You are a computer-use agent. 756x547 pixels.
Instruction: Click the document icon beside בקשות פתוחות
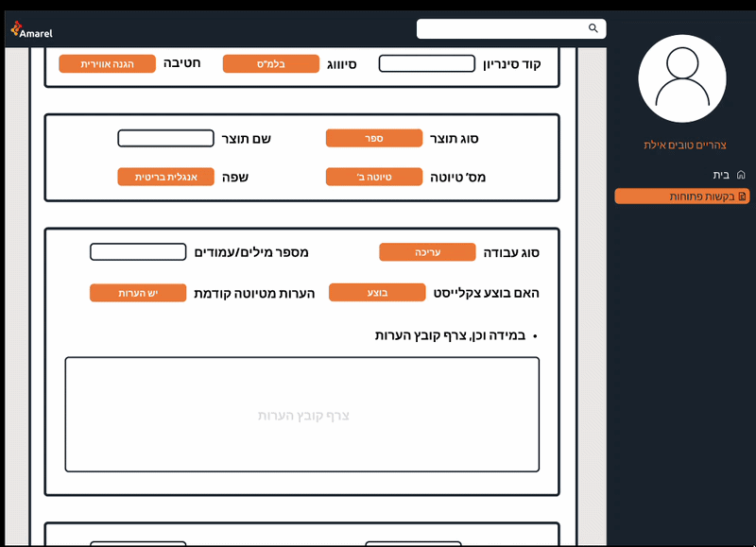tap(742, 197)
